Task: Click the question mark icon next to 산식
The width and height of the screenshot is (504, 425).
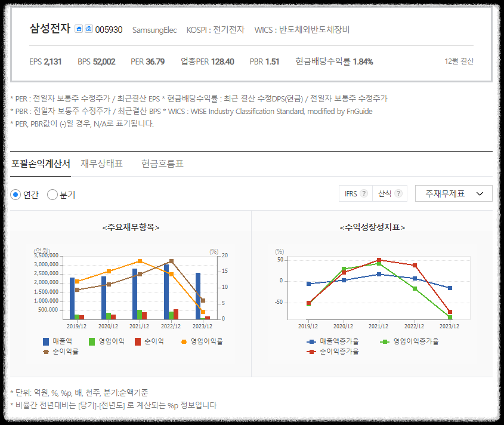Action: click(398, 193)
